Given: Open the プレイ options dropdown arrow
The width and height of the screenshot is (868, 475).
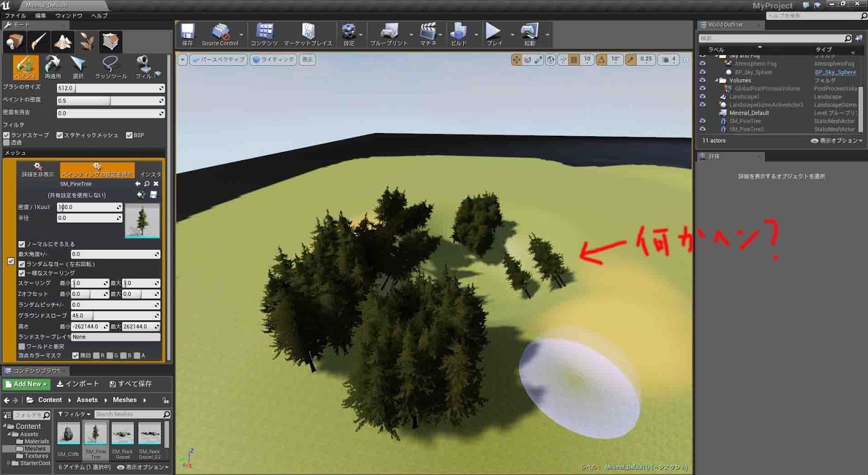Looking at the screenshot, I should [x=512, y=35].
